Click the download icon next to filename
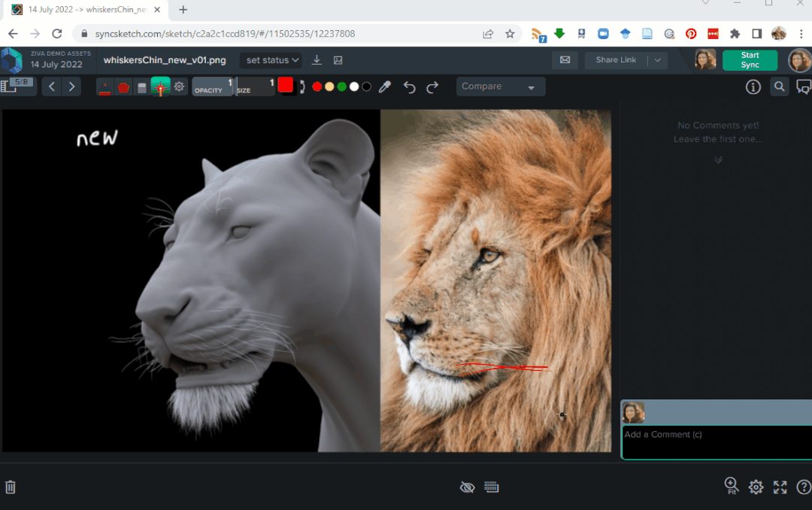The image size is (812, 510). click(x=317, y=59)
